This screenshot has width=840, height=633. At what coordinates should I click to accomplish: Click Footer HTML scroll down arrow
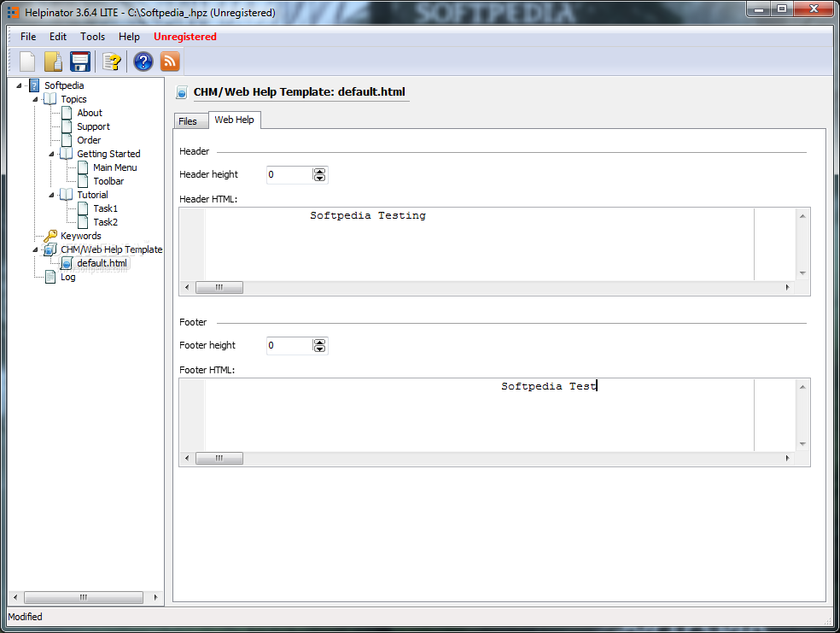coord(802,444)
